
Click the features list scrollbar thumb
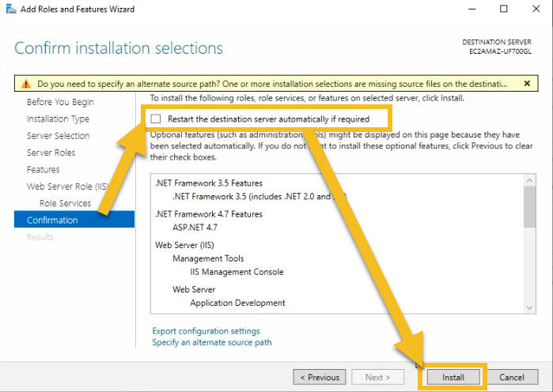[x=529, y=207]
